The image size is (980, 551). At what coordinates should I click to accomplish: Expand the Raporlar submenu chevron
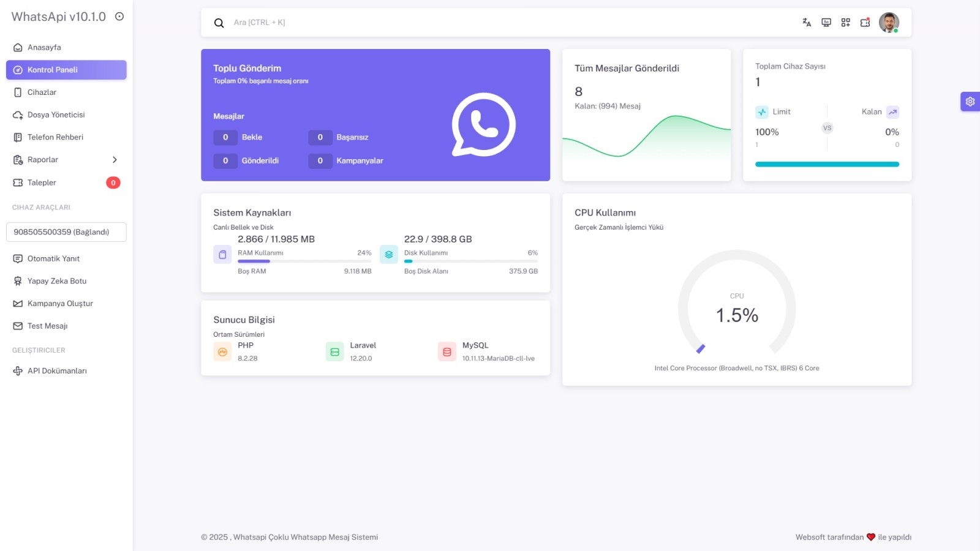[115, 160]
